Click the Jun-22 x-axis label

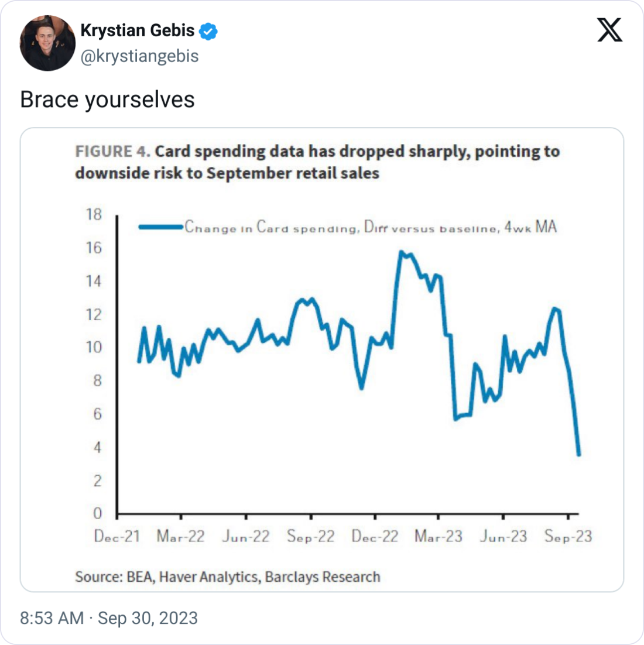click(246, 536)
